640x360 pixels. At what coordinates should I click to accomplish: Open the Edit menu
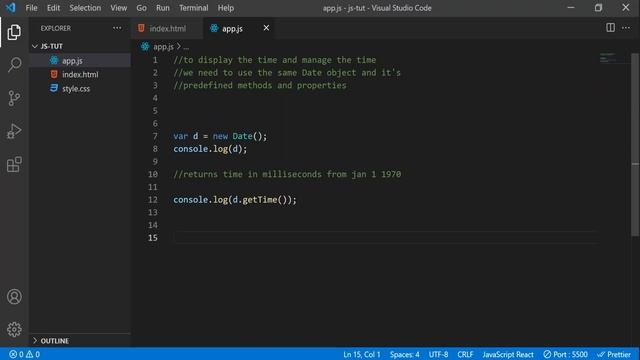click(x=53, y=8)
